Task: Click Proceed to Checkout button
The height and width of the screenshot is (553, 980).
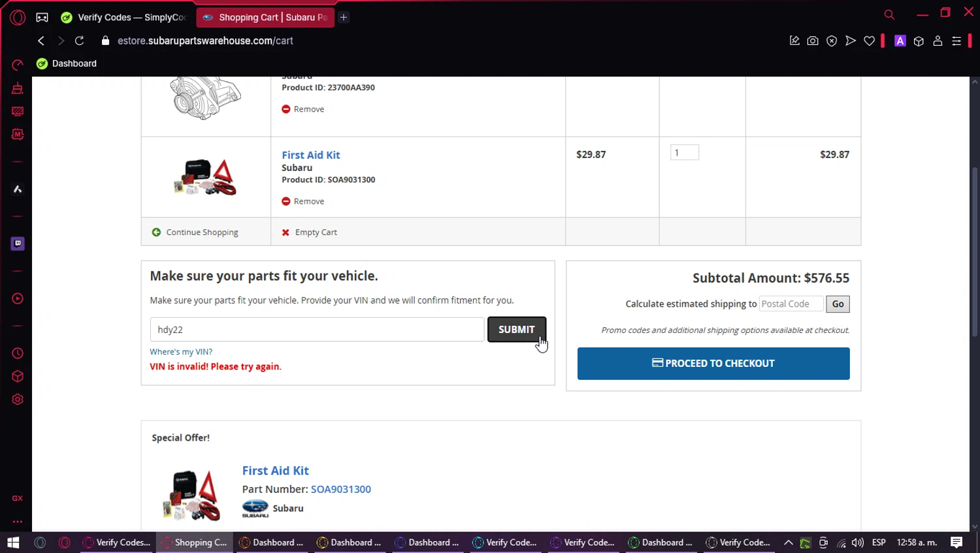Action: pos(713,363)
